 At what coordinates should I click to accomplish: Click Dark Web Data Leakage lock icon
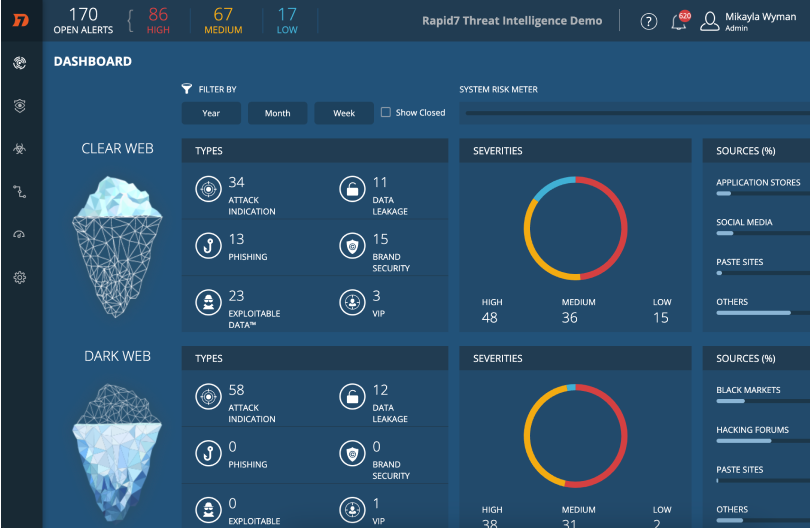pyautogui.click(x=352, y=397)
